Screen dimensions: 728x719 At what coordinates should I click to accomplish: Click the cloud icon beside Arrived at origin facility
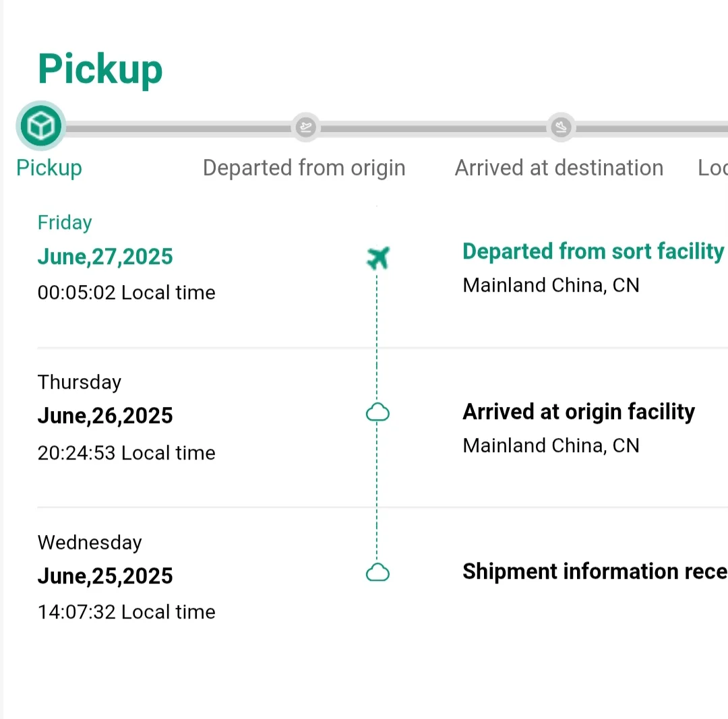point(377,412)
